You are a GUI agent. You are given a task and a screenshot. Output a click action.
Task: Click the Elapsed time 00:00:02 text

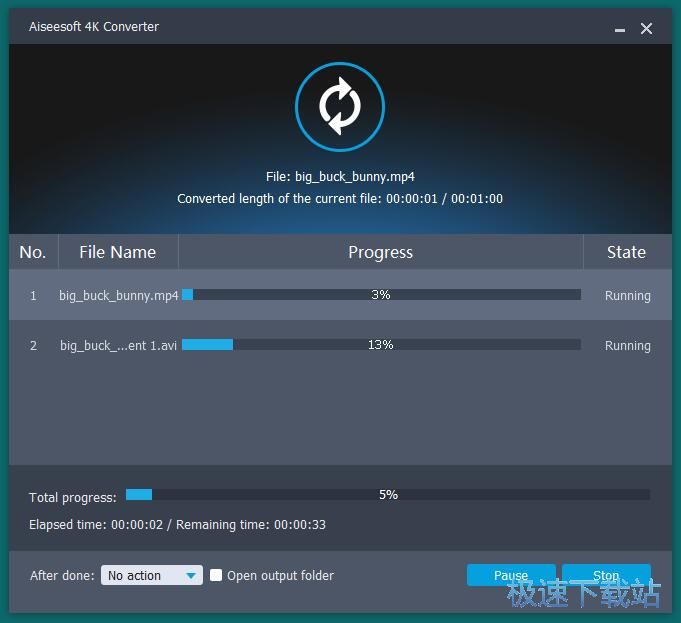[x=96, y=525]
